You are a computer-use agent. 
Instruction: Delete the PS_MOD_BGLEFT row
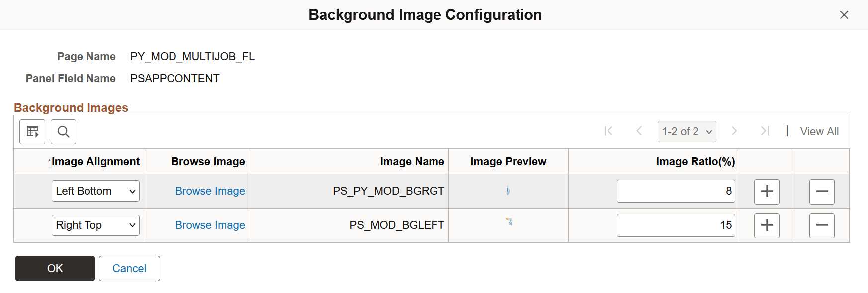(822, 225)
